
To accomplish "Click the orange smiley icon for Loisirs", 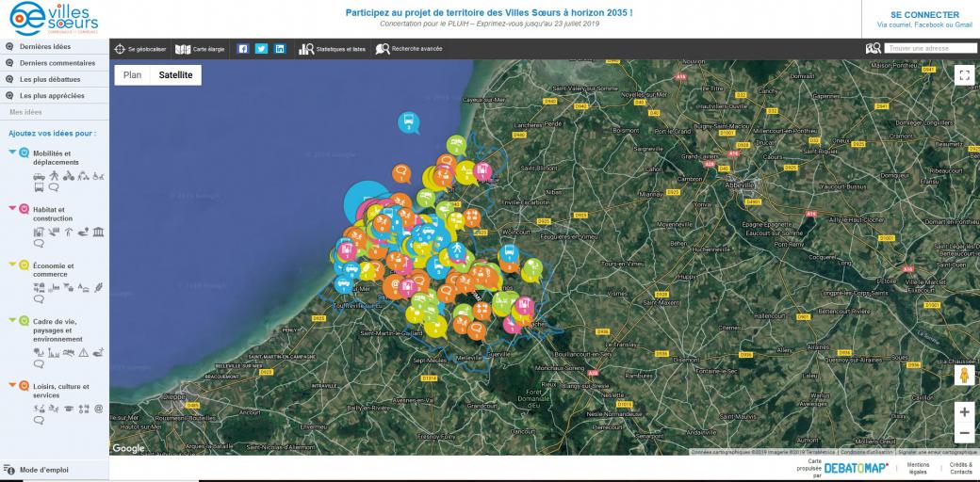I will point(24,386).
